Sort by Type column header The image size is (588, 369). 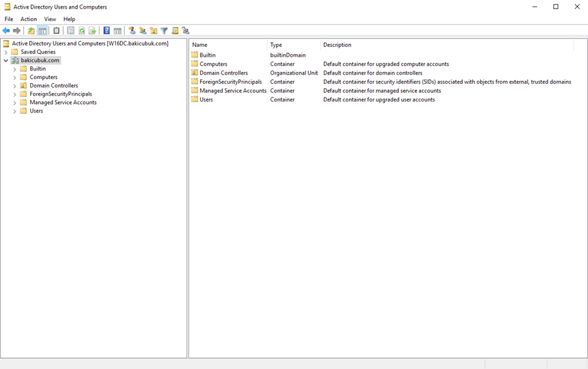pyautogui.click(x=294, y=45)
